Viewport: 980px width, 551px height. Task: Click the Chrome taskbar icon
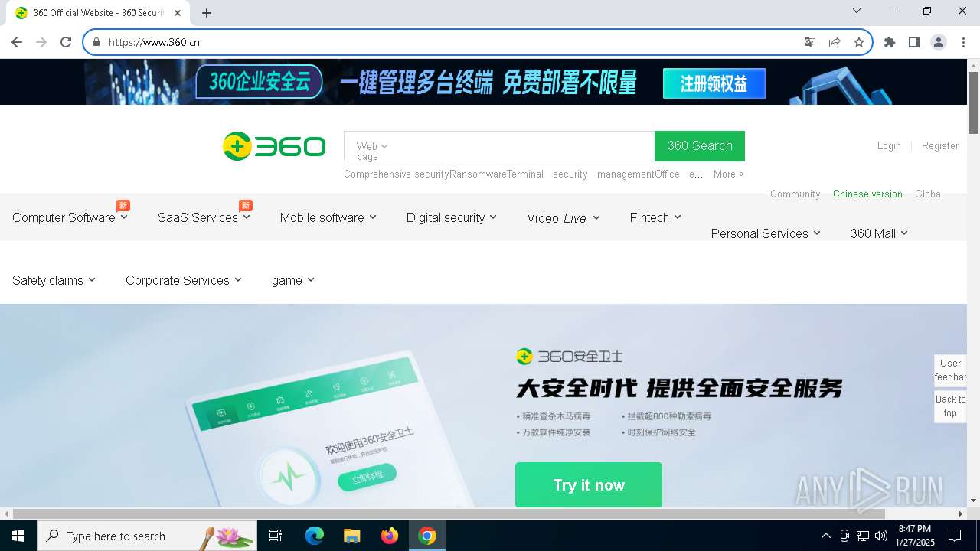427,536
